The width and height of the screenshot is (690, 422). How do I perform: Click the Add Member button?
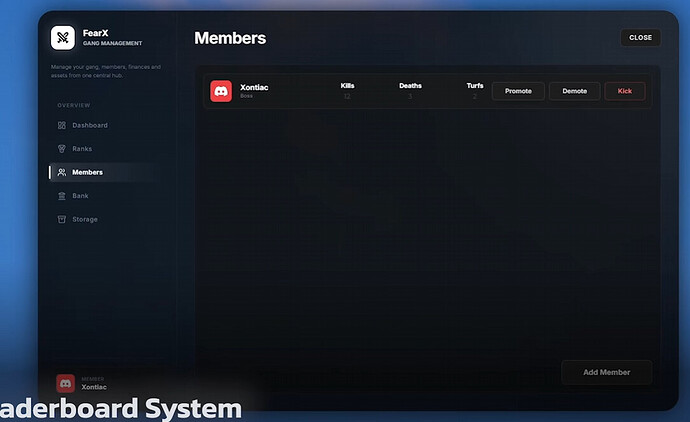[606, 372]
